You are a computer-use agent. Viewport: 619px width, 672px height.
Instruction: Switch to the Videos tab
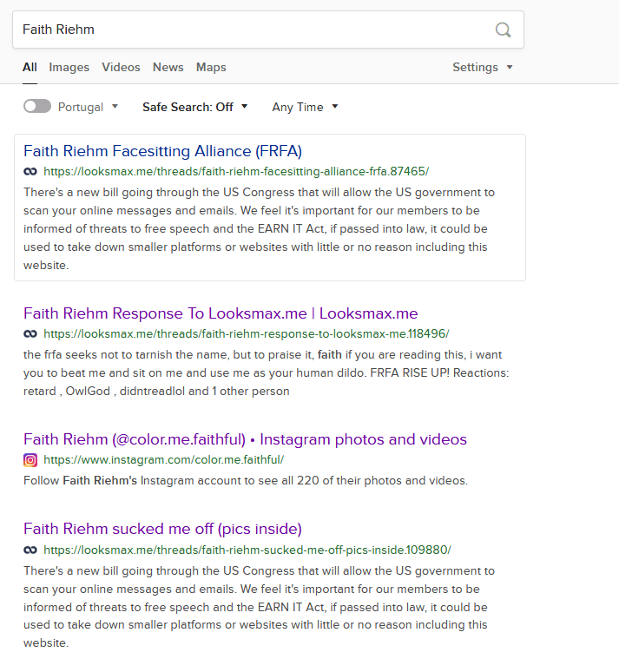pyautogui.click(x=121, y=67)
